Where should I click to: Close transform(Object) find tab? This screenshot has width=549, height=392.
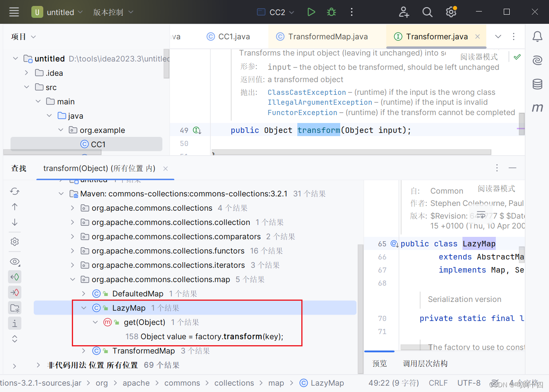point(166,169)
